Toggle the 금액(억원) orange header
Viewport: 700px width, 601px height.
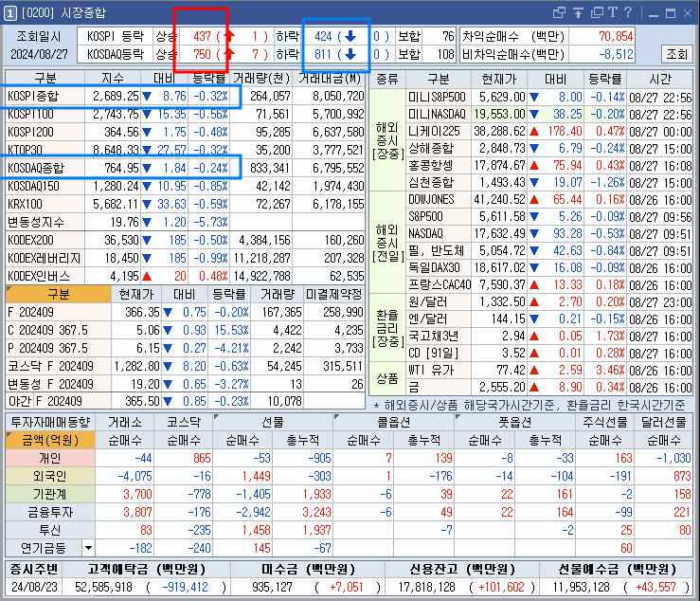pos(50,441)
